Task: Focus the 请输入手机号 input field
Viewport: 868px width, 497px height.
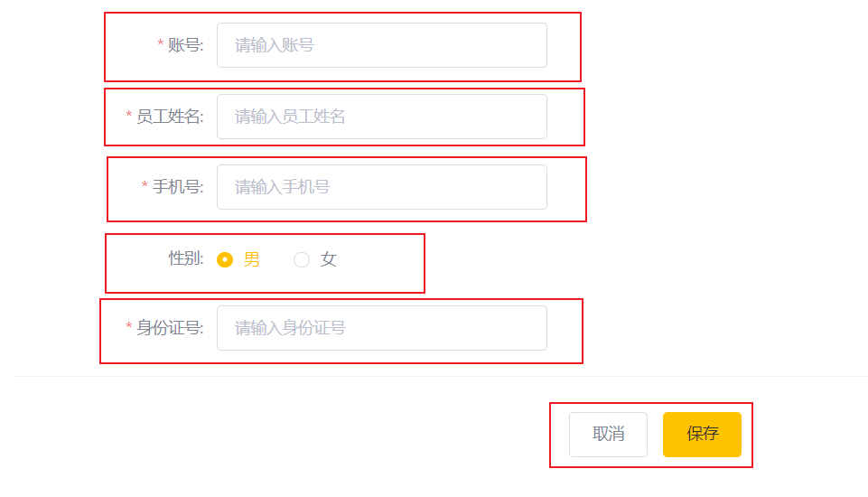Action: coord(382,187)
